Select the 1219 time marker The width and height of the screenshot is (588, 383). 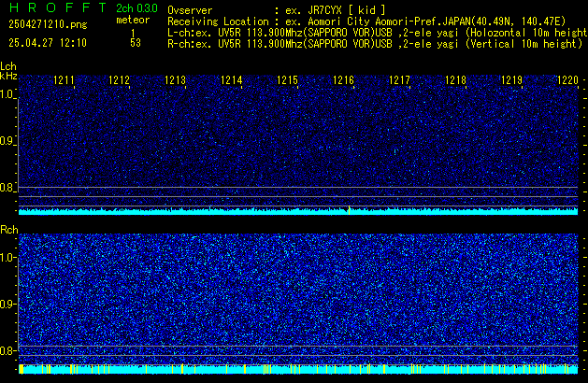(512, 80)
